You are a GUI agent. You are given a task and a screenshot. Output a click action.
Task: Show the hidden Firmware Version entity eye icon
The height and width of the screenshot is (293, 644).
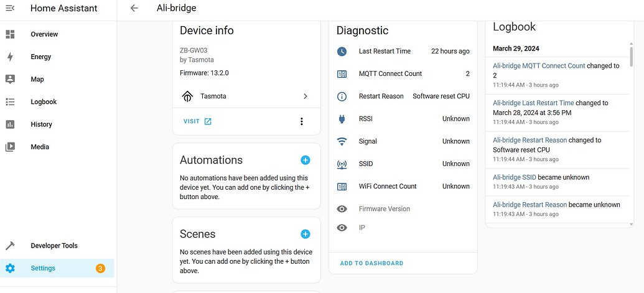pos(342,209)
